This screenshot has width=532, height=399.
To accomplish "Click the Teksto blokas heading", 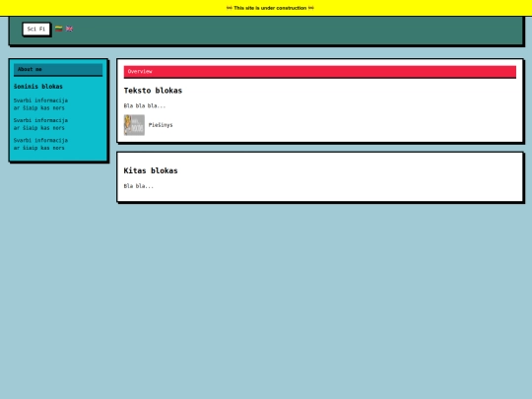I will click(153, 91).
